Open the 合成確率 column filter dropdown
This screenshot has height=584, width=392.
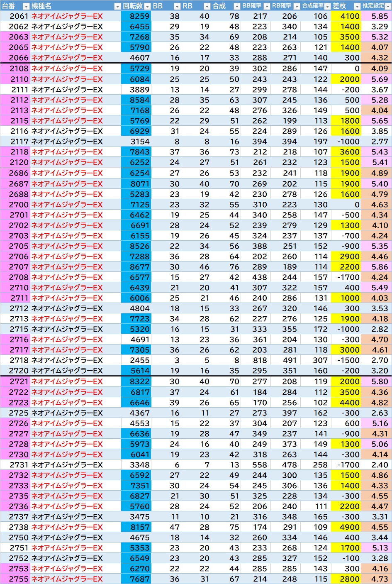(327, 6)
